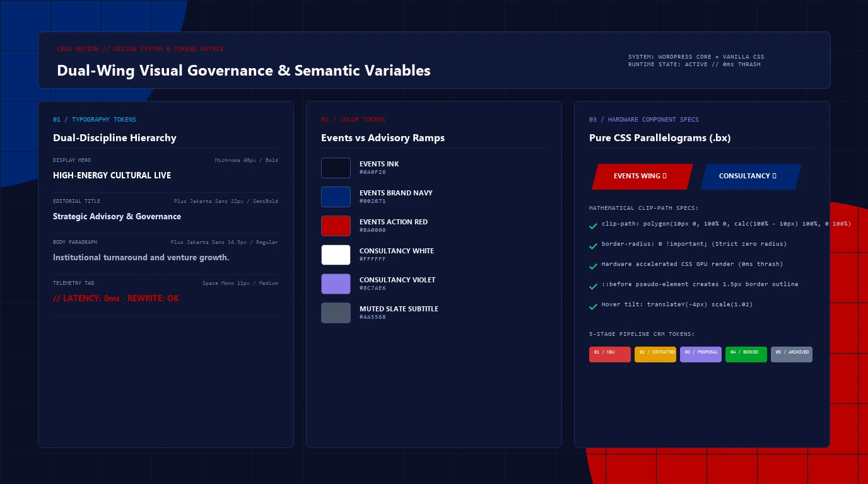Click the EVENTS WING parallelogram button
This screenshot has height=484, width=868.
(x=642, y=176)
